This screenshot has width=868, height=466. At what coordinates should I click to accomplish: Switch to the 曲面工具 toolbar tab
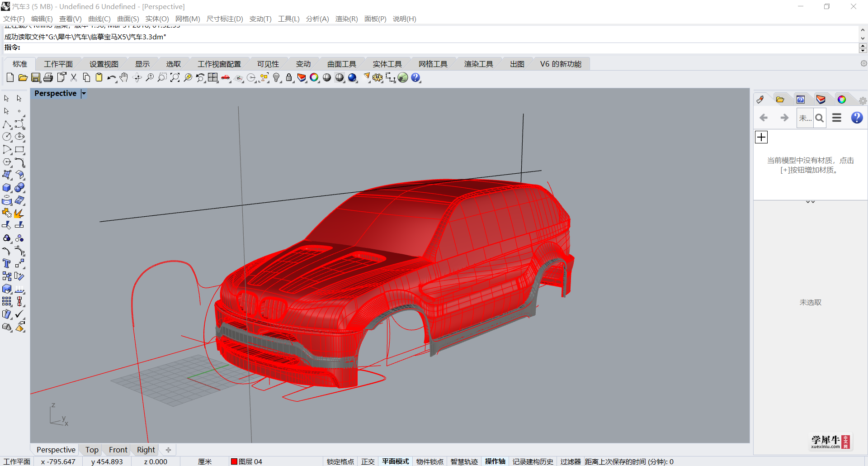(342, 64)
